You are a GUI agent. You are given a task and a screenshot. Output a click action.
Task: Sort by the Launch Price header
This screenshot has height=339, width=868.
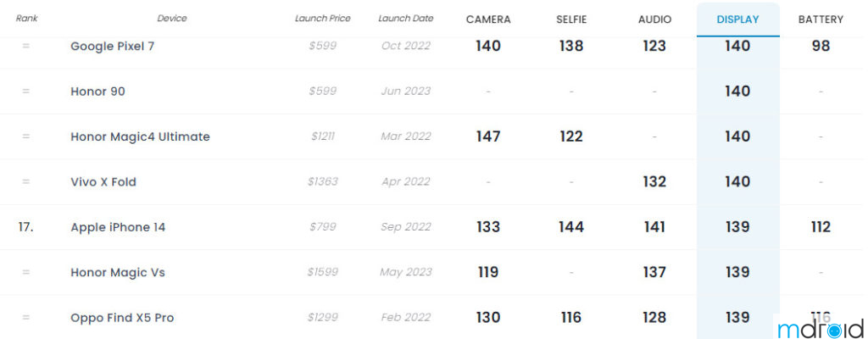322,19
